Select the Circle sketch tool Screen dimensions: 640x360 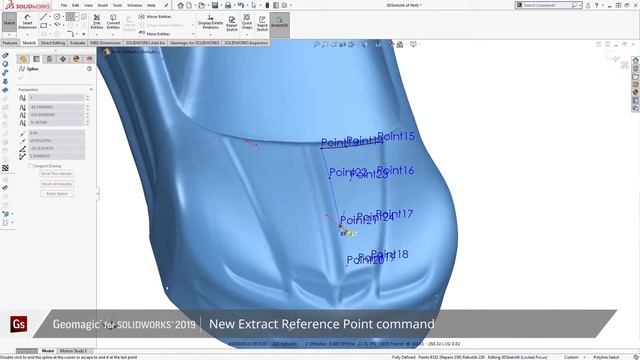57,17
